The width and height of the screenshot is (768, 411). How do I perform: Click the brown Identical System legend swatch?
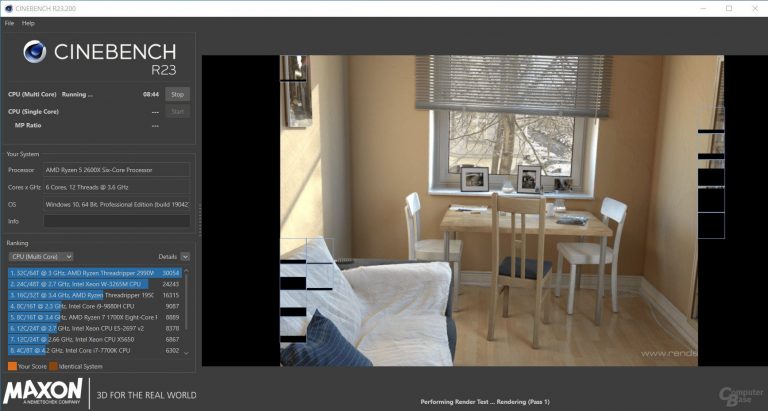click(x=53, y=366)
